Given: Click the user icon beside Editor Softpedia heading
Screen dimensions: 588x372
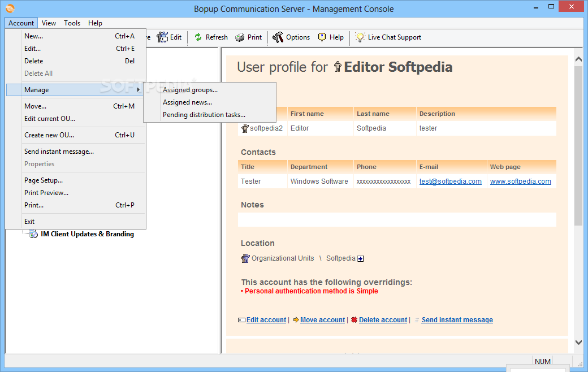Looking at the screenshot, I should coord(338,67).
